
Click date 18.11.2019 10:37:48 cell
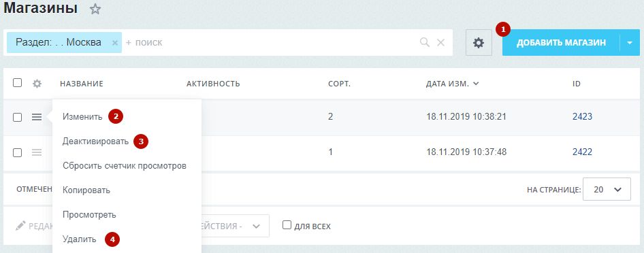coord(466,152)
